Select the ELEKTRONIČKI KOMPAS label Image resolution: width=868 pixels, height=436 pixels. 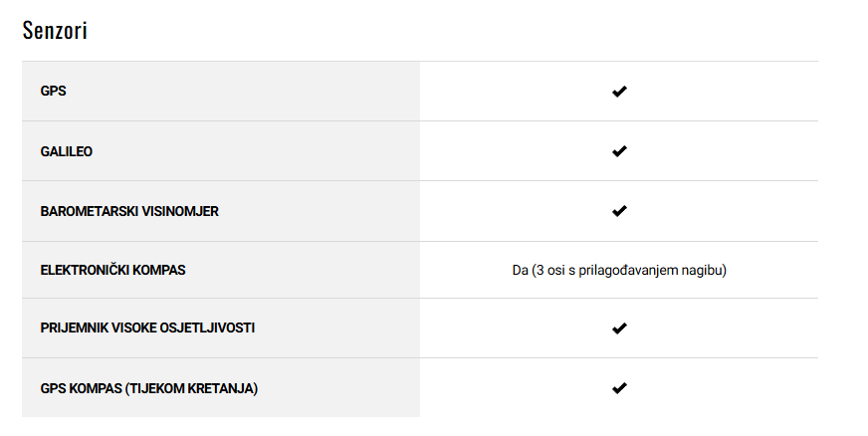[112, 270]
